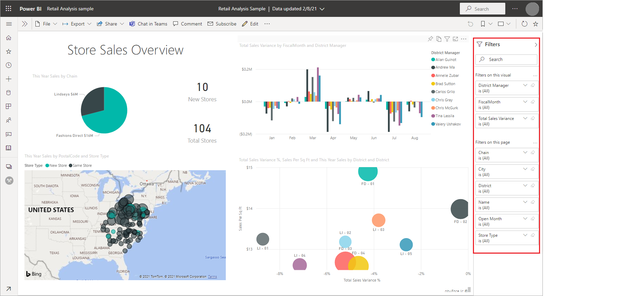Open Apps icon in sidebar
The image size is (644, 296).
(9, 106)
